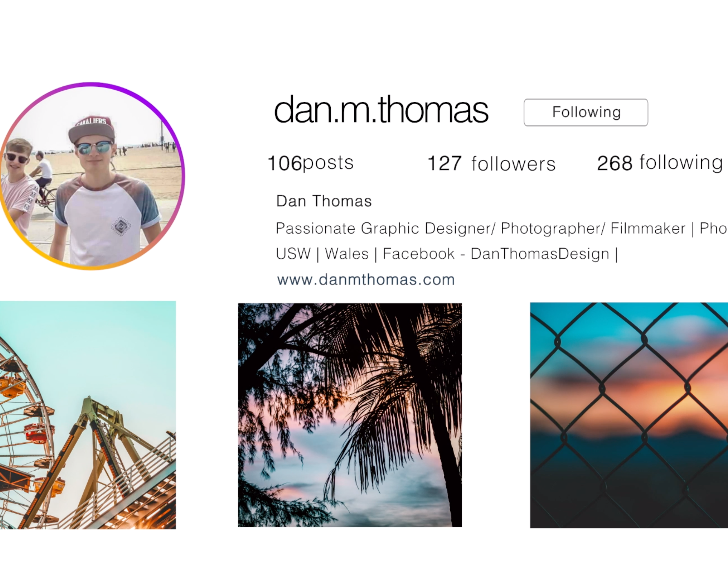Click the Dan Thomas display name
The width and height of the screenshot is (728, 570).
click(324, 201)
